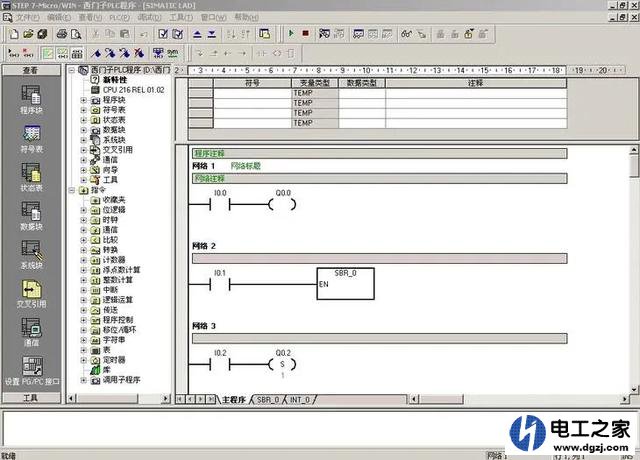Open the 帮助 menu
640x460 pixels.
(247, 18)
